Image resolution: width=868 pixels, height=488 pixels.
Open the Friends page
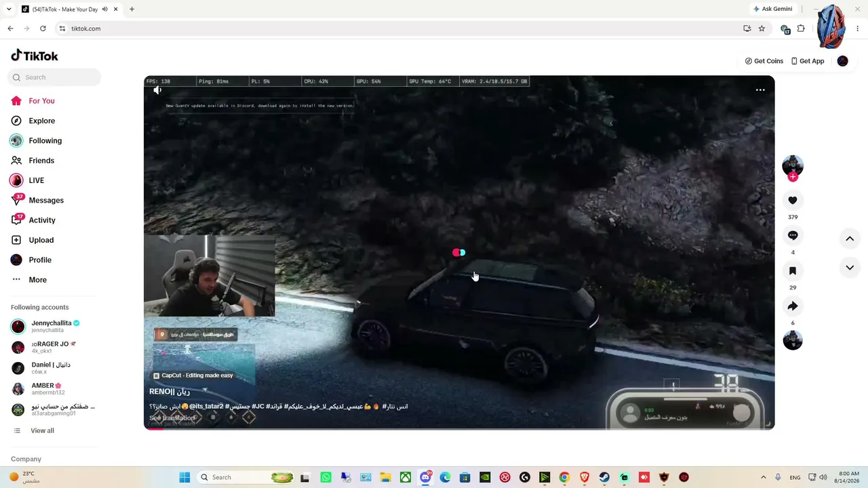(x=33, y=161)
